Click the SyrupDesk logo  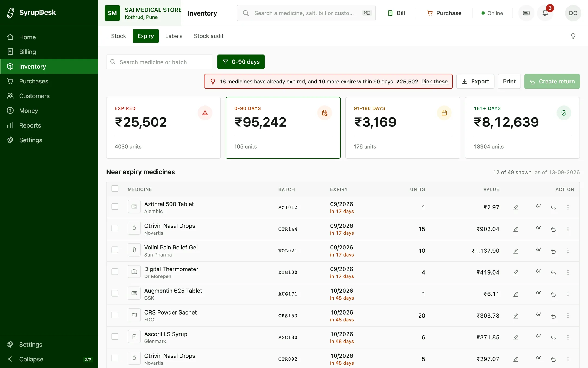(32, 13)
